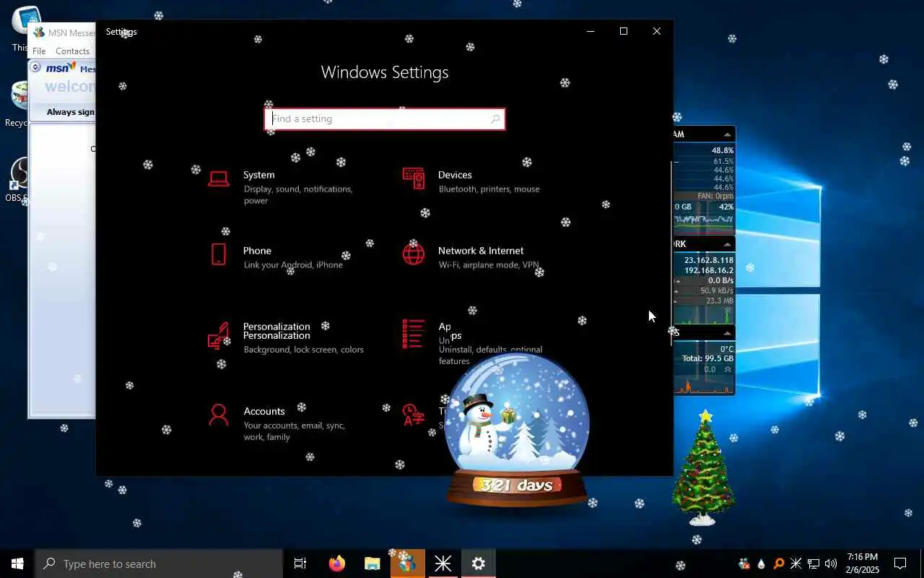Click the MSN Messenger round expand button
This screenshot has height=578, width=924.
click(x=35, y=67)
